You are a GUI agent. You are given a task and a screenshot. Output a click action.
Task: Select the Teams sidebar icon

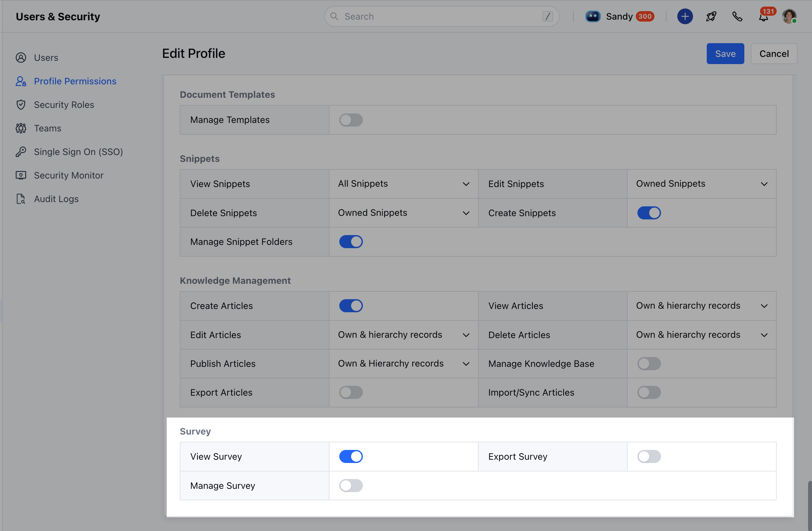pyautogui.click(x=21, y=128)
